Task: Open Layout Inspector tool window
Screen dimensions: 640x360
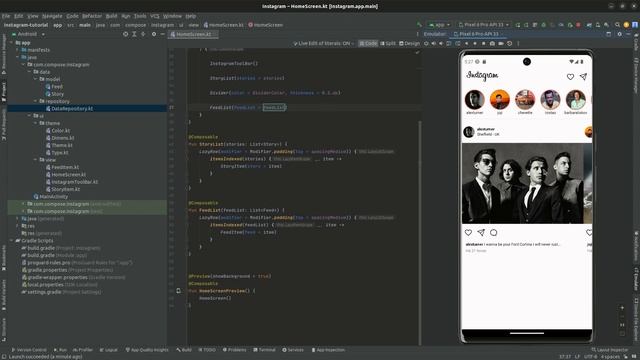Action: pyautogui.click(x=610, y=350)
